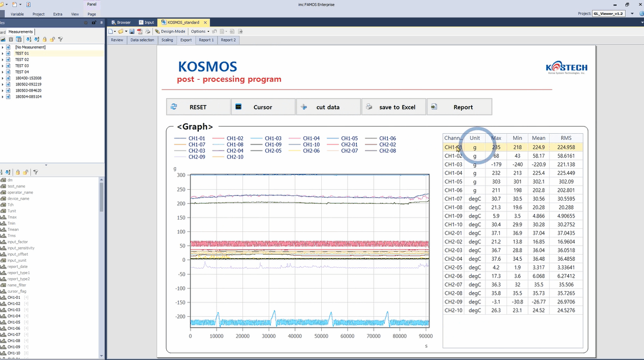Screen dimensions: 644x360
Task: Toggle the CH1-03 legend entry in graph
Action: pos(273,138)
